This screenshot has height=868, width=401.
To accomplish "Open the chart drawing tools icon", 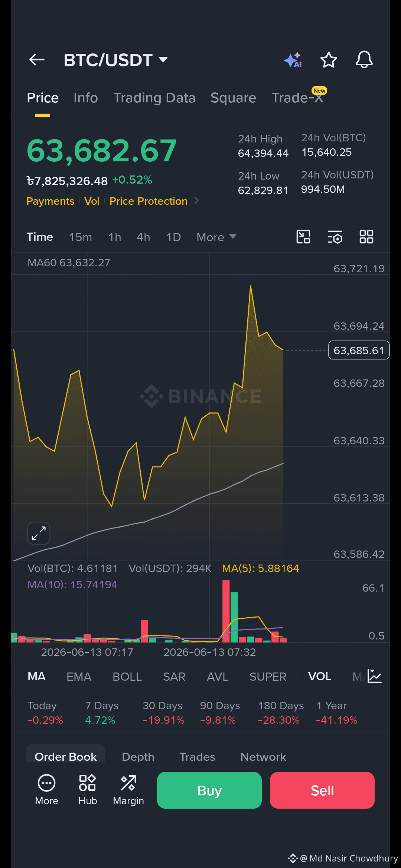I will point(303,237).
